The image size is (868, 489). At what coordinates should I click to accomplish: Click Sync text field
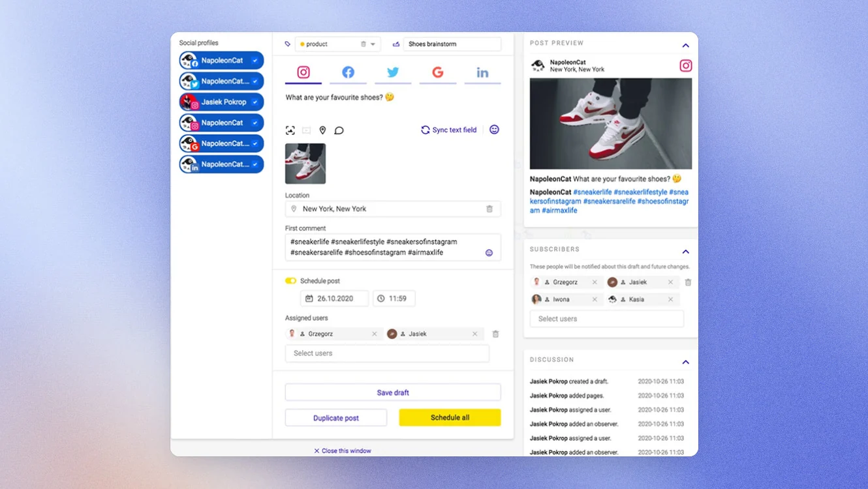(449, 130)
